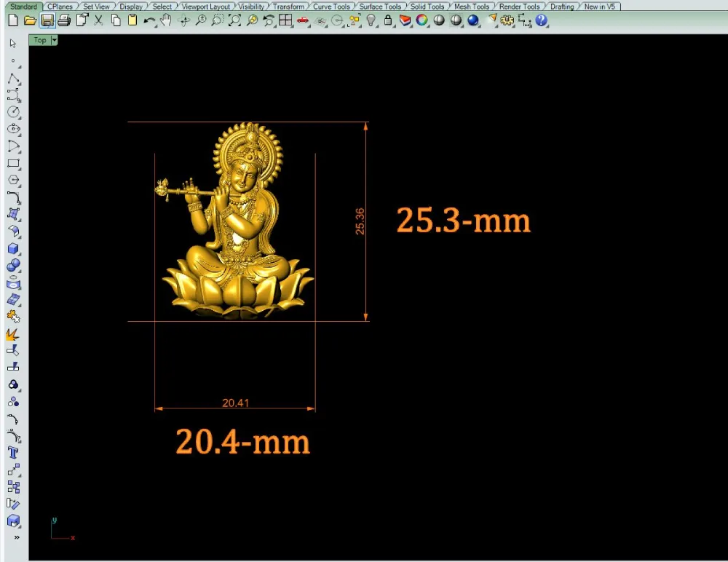Open the Standard toolbar tab

(x=24, y=7)
